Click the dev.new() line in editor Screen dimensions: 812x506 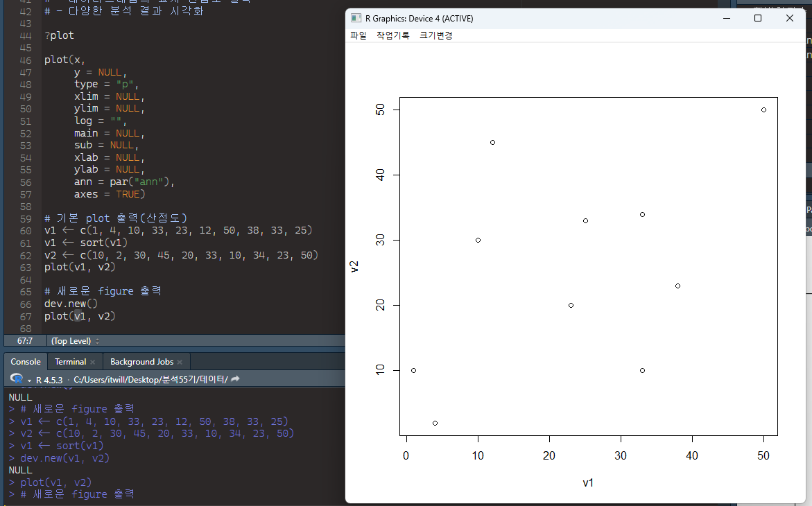tap(71, 304)
